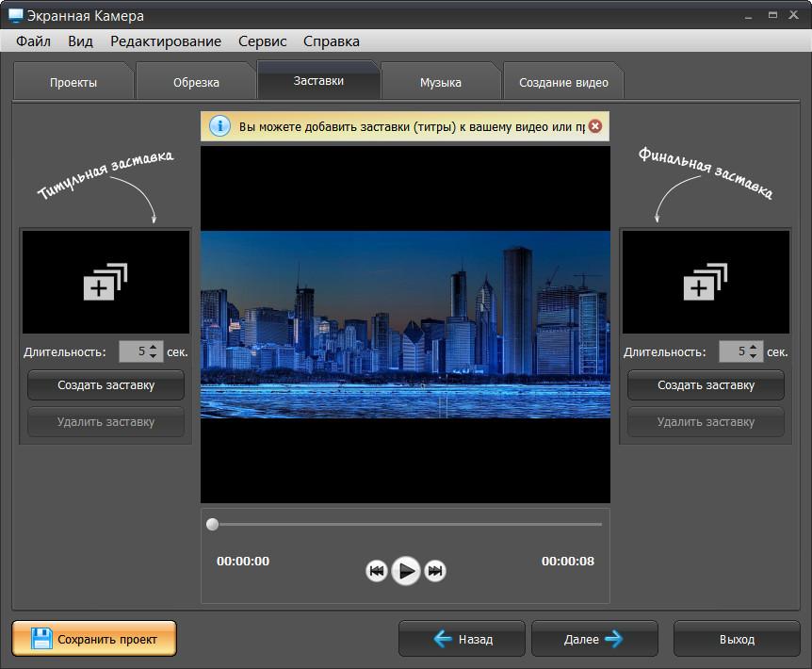
Task: Jump to the previous frame with rewind button
Action: coord(377,570)
